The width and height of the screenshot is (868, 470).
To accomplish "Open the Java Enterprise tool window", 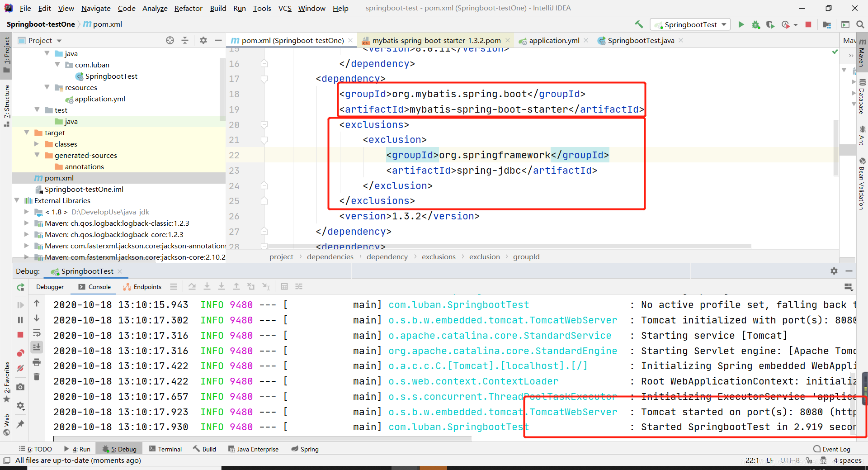I will (x=253, y=449).
